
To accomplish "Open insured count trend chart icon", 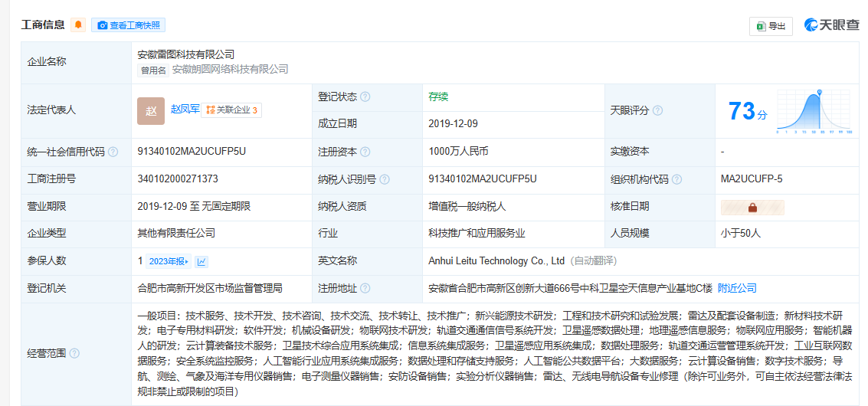I will coord(201,261).
